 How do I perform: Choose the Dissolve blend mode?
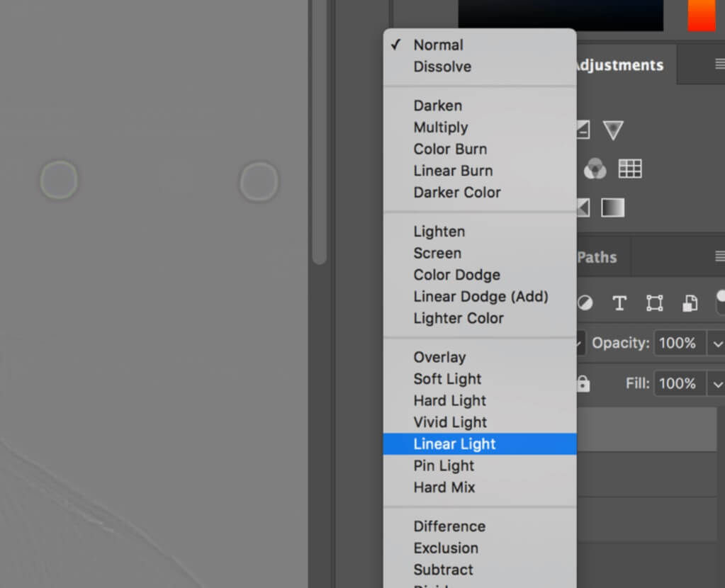[442, 67]
